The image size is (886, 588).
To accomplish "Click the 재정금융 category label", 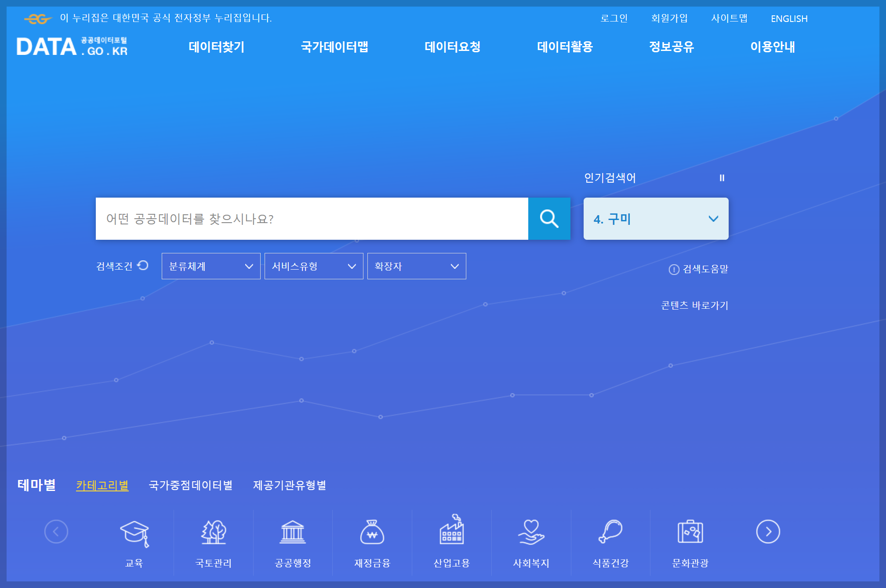I will tap(372, 563).
